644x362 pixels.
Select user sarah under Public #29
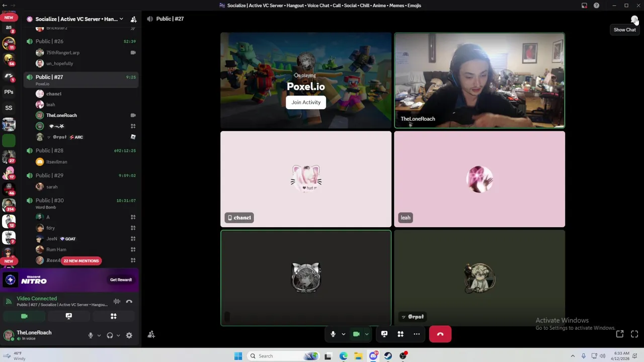click(x=52, y=187)
